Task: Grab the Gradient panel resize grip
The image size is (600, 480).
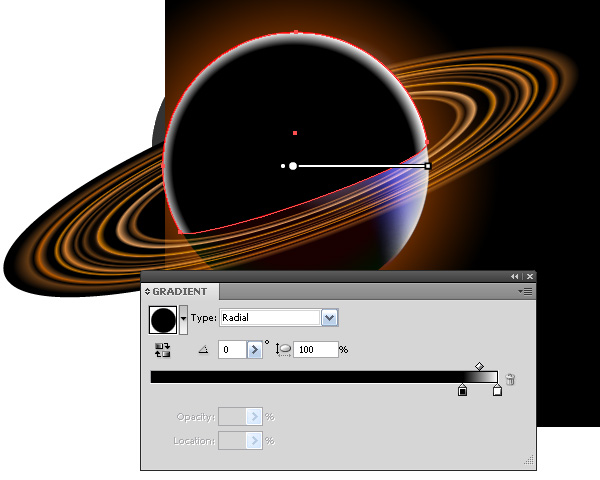Action: (x=529, y=460)
